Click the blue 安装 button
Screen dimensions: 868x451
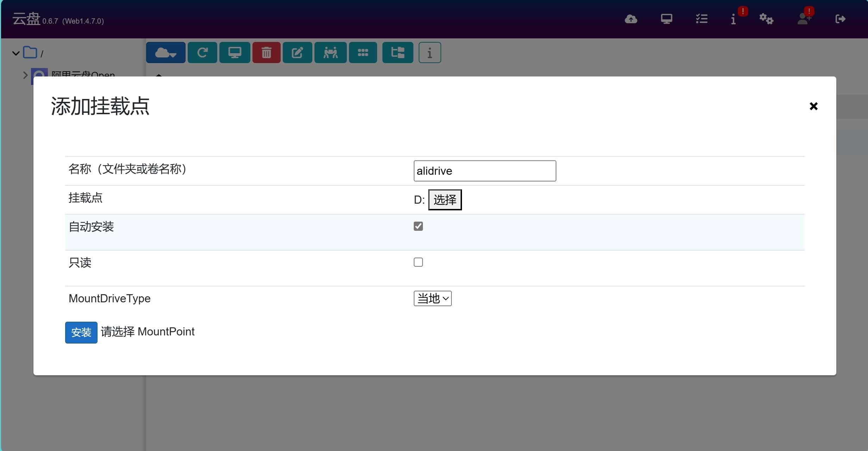click(x=81, y=332)
